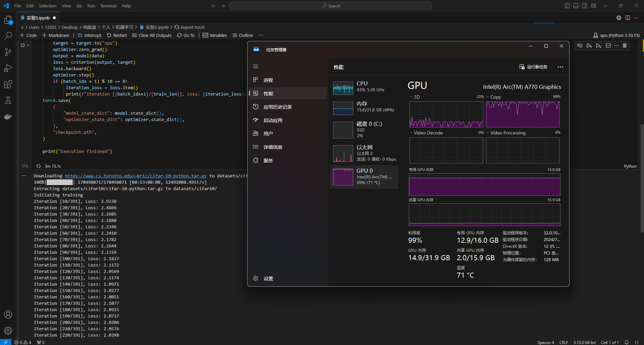Viewport: 644px width, 345px height.
Task: Open the Source Control view
Action: [x=8, y=52]
